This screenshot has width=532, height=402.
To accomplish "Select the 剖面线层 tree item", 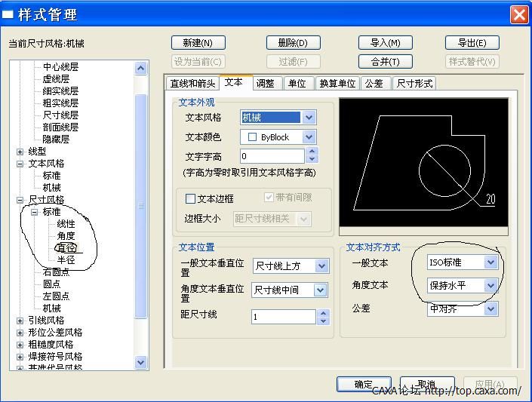I will coord(60,127).
